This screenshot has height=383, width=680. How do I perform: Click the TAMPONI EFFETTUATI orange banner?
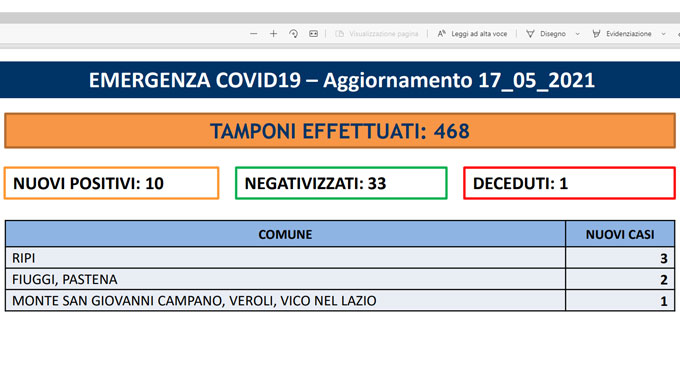[x=340, y=131]
